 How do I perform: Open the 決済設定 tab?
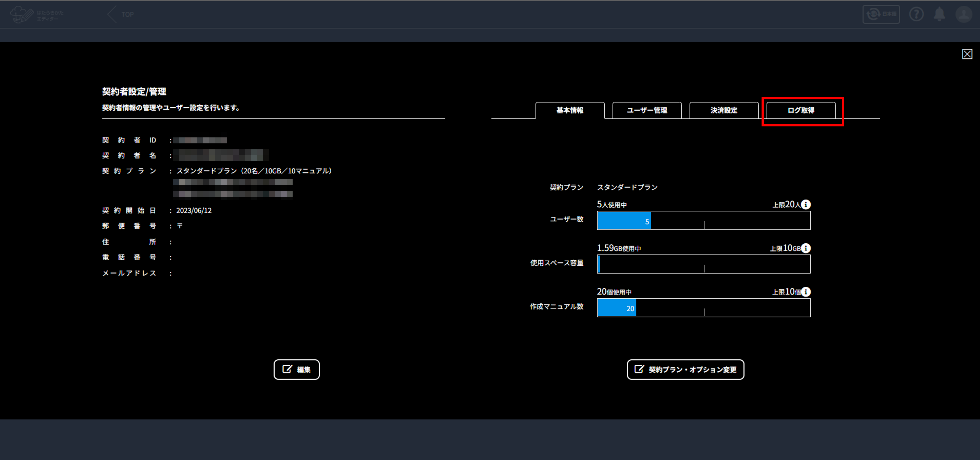pyautogui.click(x=724, y=110)
